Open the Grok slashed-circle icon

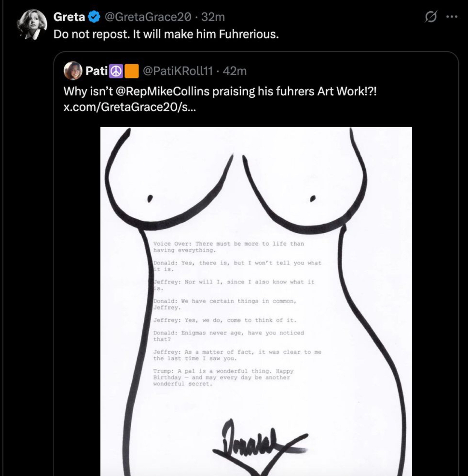[431, 17]
